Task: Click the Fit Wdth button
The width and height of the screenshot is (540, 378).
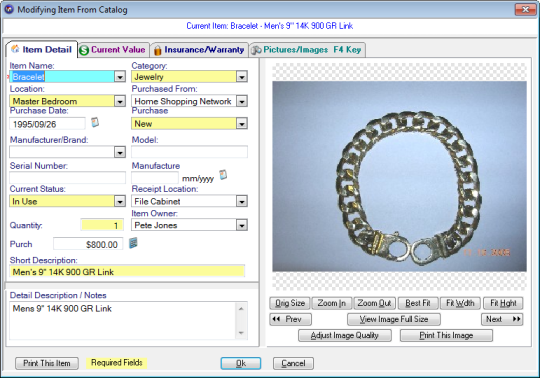Action: coord(460,303)
